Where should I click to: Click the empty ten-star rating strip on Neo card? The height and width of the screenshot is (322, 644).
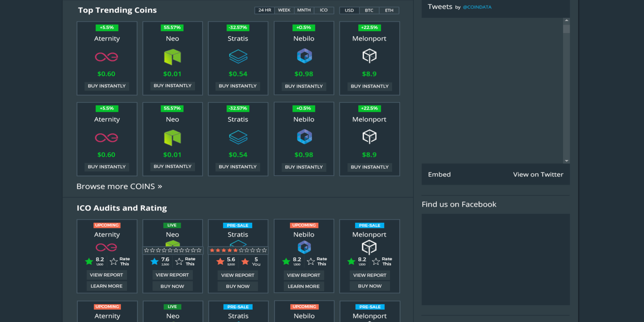[x=172, y=250]
